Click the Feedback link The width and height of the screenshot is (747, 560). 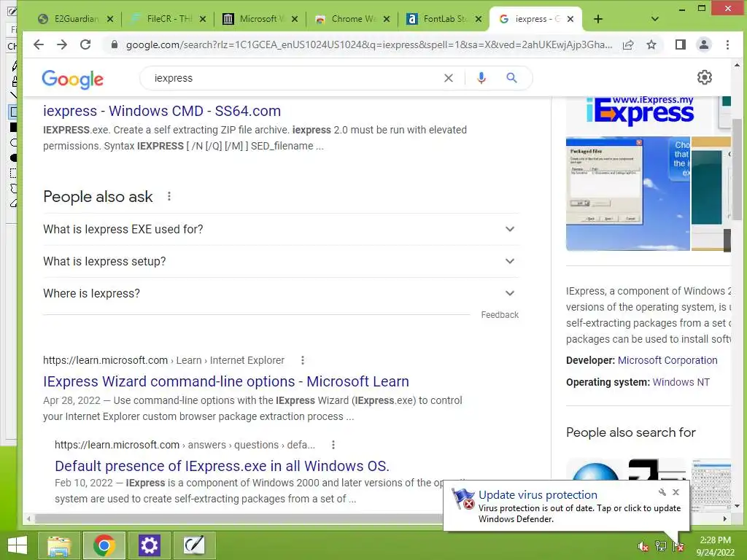tap(500, 315)
